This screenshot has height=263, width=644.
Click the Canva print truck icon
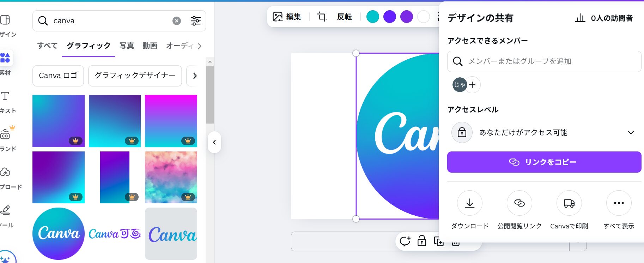[x=569, y=203]
